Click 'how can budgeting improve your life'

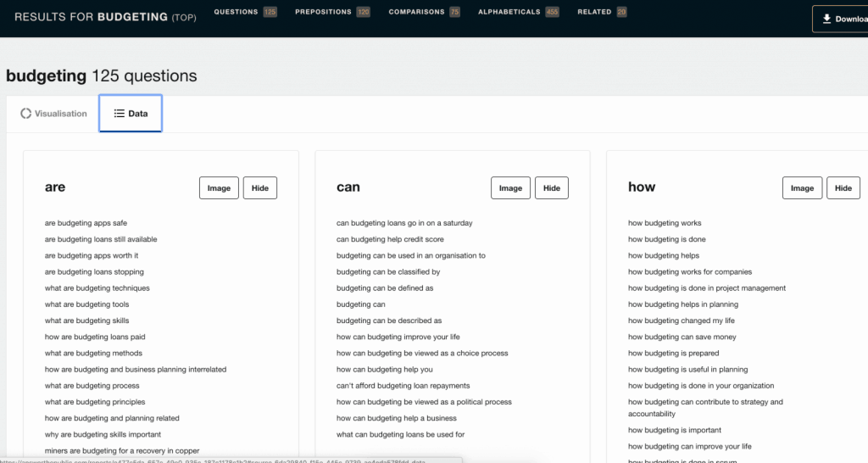(x=398, y=337)
